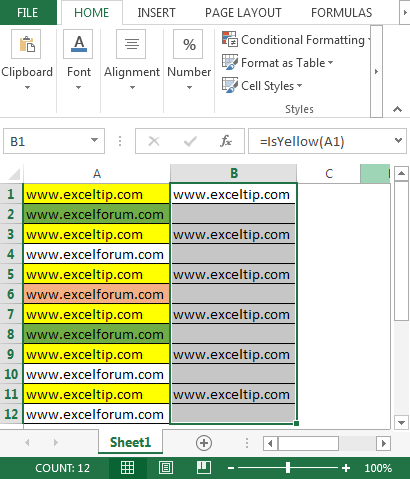Viewport: 410px width, 479px height.
Task: Open the Format as Table dropdown
Action: coord(278,63)
